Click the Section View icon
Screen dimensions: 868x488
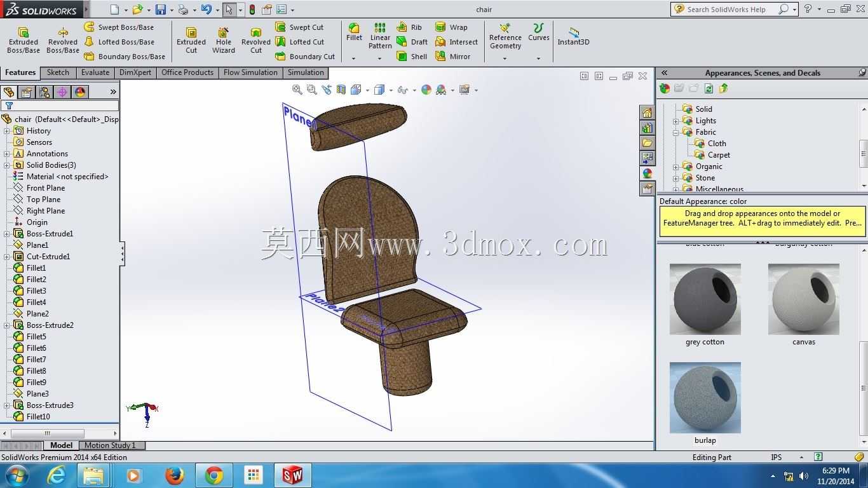[341, 90]
